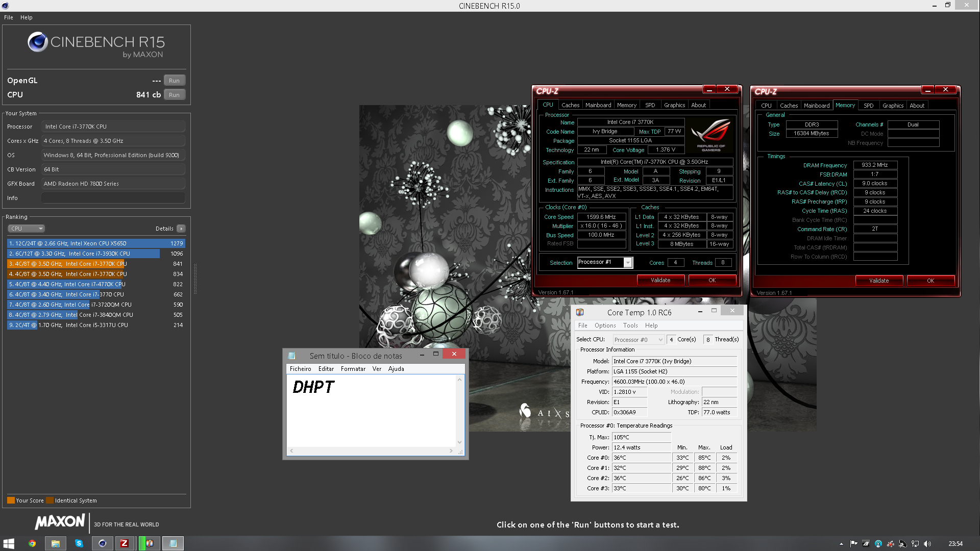
Task: Open Core Temp File menu
Action: click(582, 325)
